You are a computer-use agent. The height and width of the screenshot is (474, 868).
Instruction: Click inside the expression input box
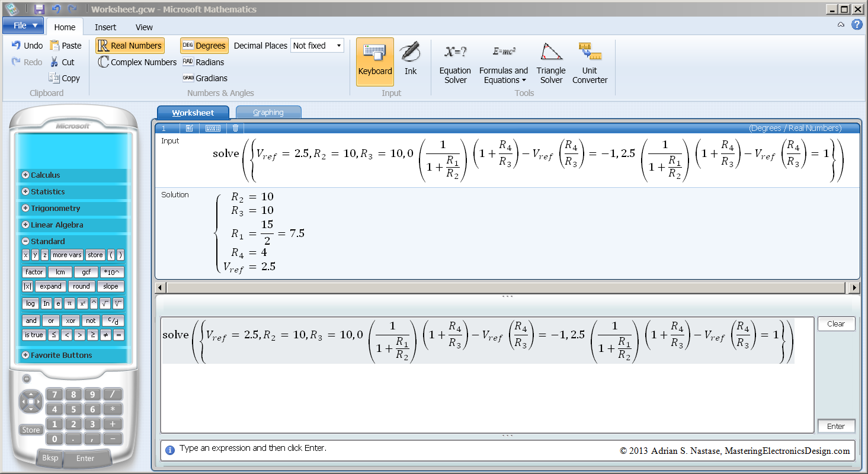tap(487, 374)
